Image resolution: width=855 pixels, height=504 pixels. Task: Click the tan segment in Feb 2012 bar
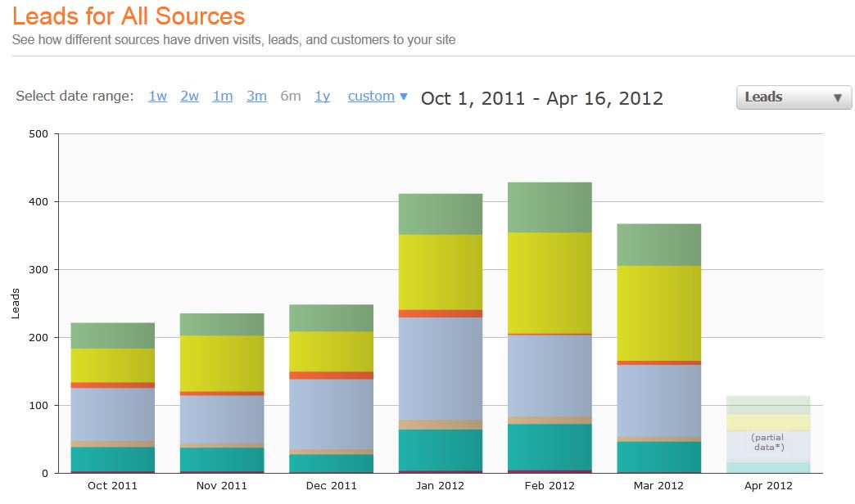point(550,420)
